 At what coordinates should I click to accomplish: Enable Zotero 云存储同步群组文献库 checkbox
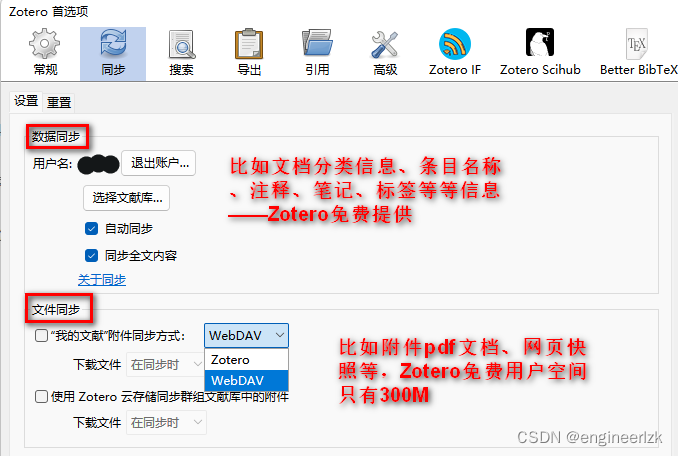tap(41, 396)
